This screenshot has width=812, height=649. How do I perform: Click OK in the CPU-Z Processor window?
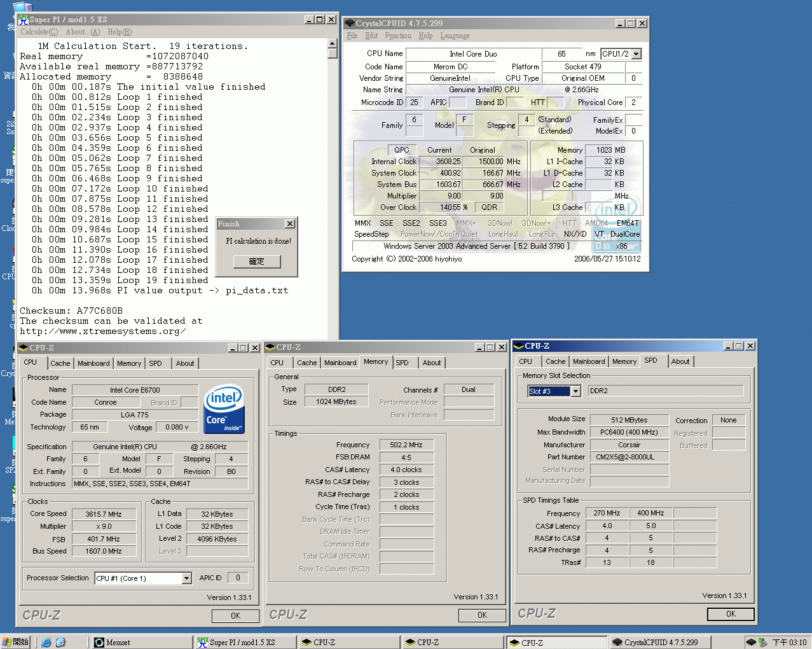(235, 616)
